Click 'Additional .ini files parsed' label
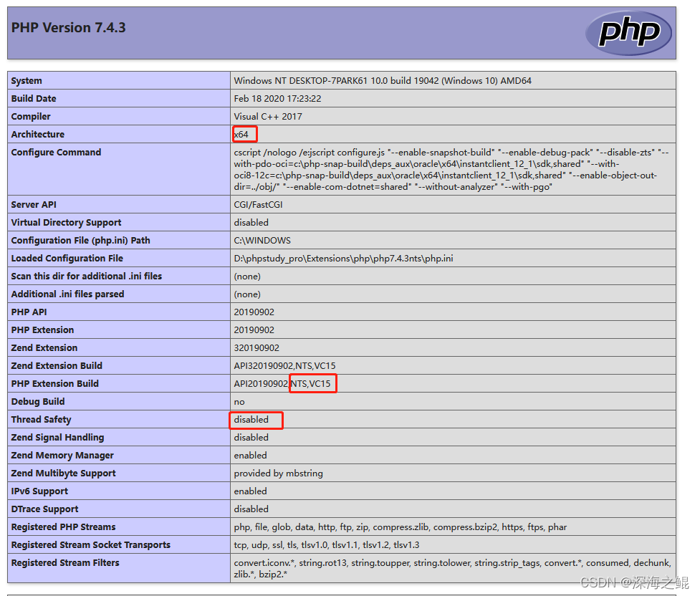 pyautogui.click(x=67, y=294)
